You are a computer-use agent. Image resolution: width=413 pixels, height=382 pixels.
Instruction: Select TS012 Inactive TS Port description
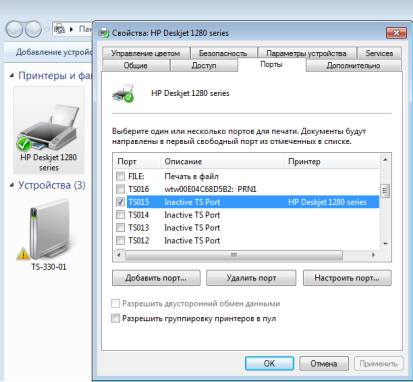tap(192, 241)
